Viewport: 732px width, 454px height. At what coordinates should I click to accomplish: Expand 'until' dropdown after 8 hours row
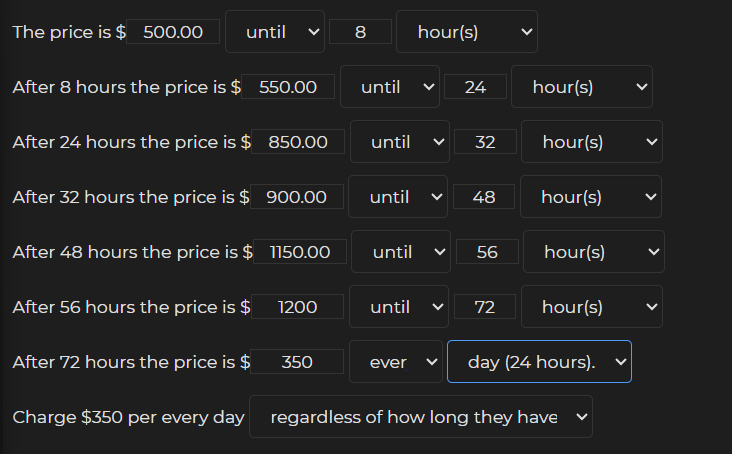coord(389,87)
